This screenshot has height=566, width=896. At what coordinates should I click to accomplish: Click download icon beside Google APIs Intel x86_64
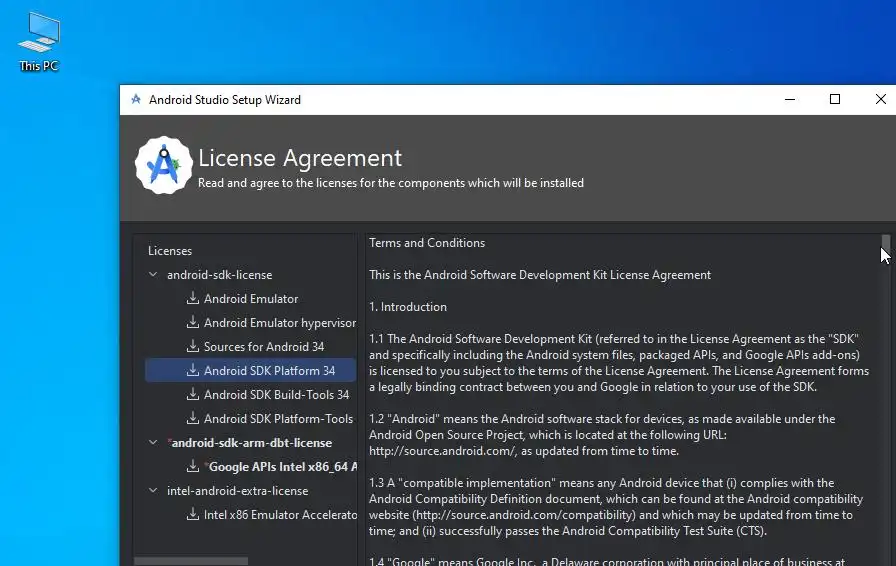[x=193, y=466]
